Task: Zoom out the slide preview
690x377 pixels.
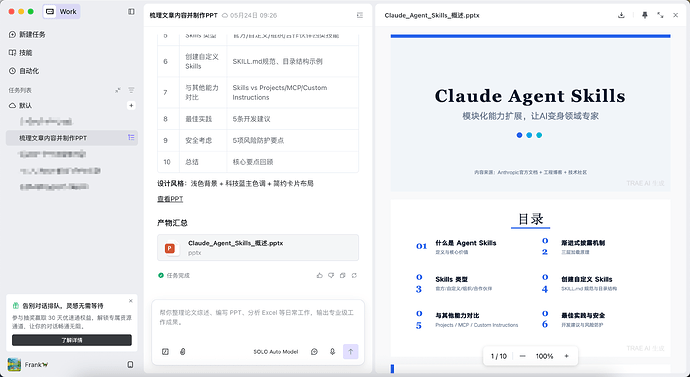Action: coord(522,356)
